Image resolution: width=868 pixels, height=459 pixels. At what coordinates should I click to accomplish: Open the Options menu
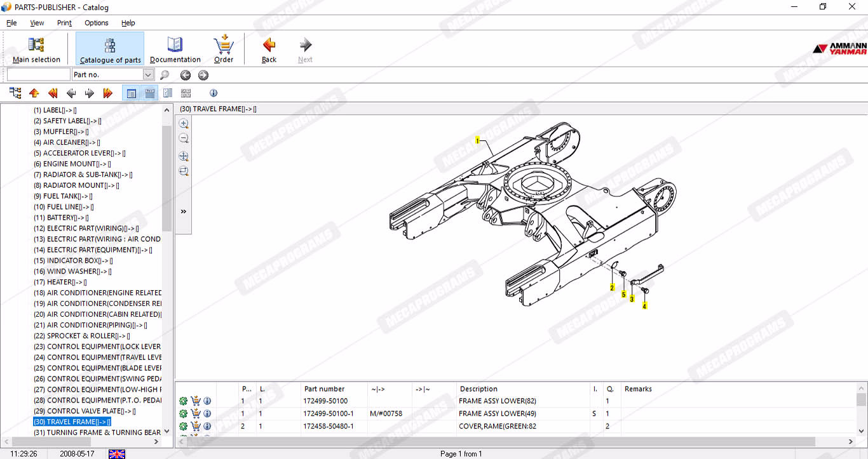pos(97,23)
